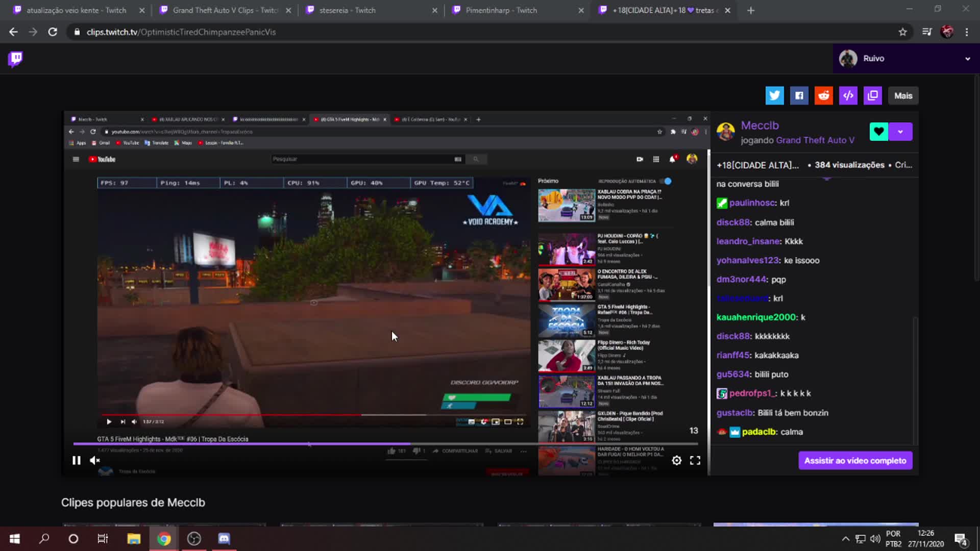Image resolution: width=980 pixels, height=551 pixels.
Task: Open Mecclb channel avatar
Action: click(x=725, y=132)
